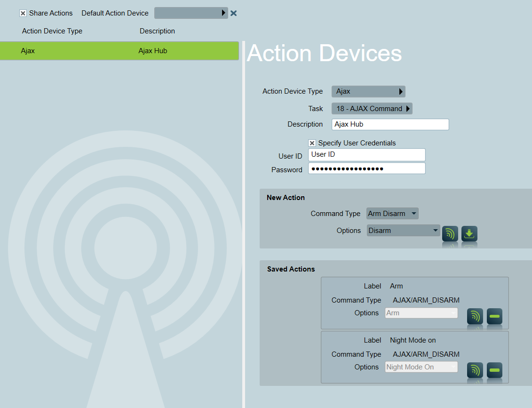This screenshot has width=532, height=408.
Task: Save the new action with download icon
Action: click(469, 233)
